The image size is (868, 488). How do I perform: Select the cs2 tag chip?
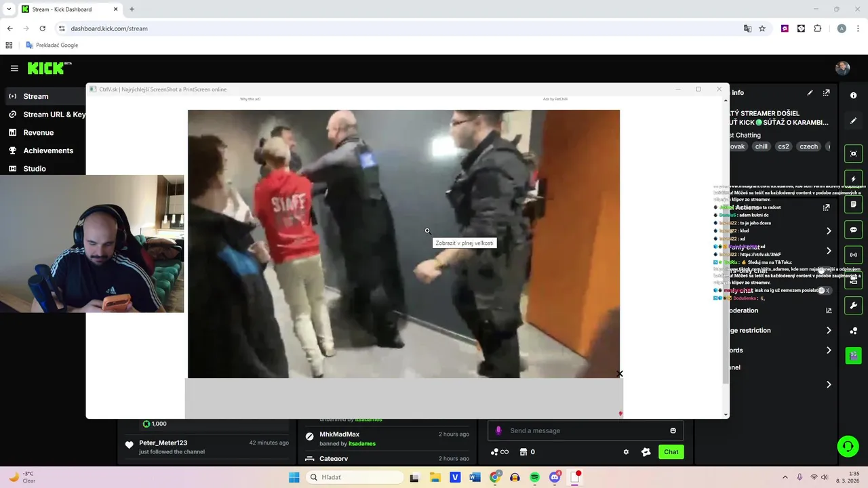point(783,146)
